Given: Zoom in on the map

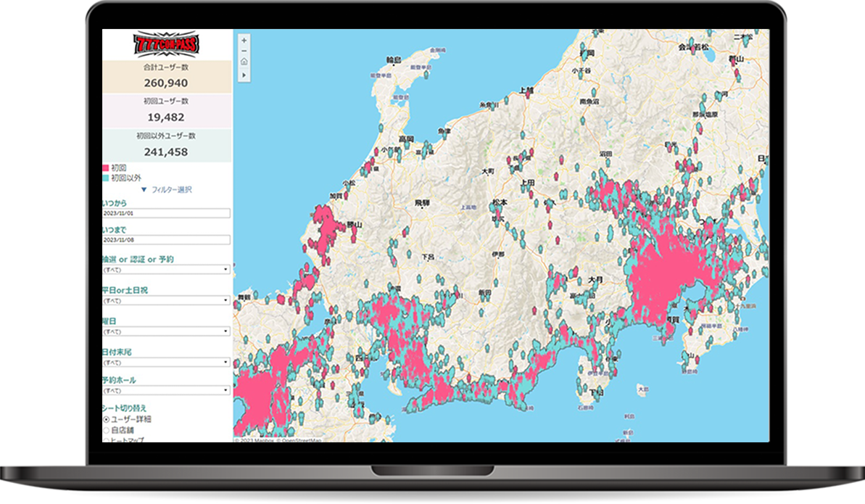Looking at the screenshot, I should [x=244, y=40].
